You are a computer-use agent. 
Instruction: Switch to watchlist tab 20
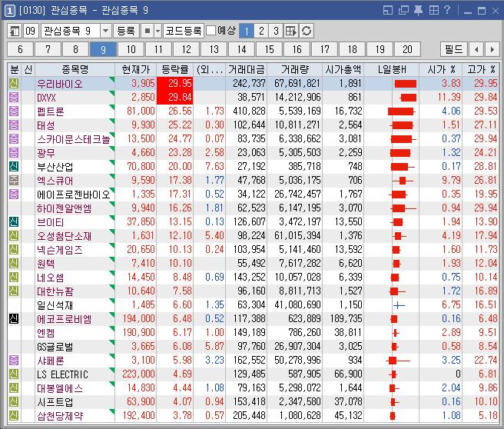point(407,49)
